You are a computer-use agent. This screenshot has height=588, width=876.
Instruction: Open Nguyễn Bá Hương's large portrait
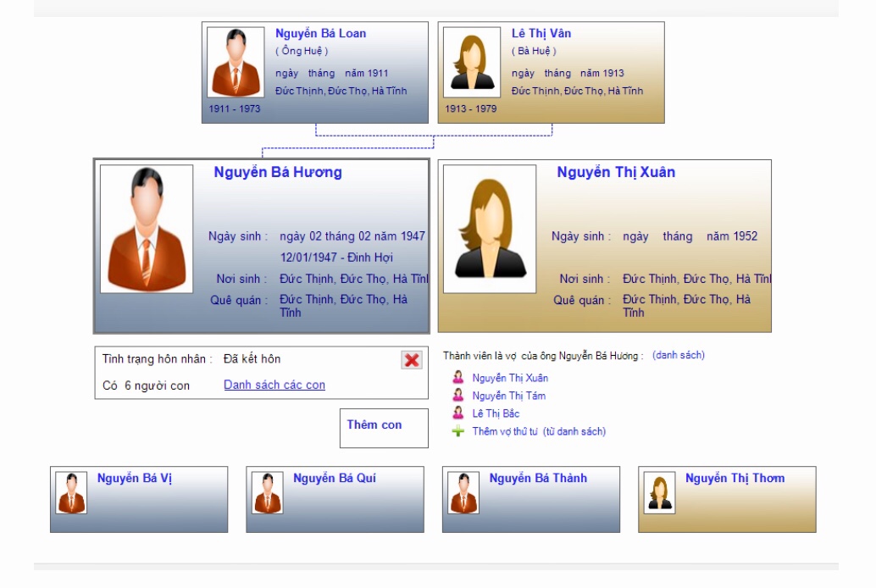[x=147, y=229]
